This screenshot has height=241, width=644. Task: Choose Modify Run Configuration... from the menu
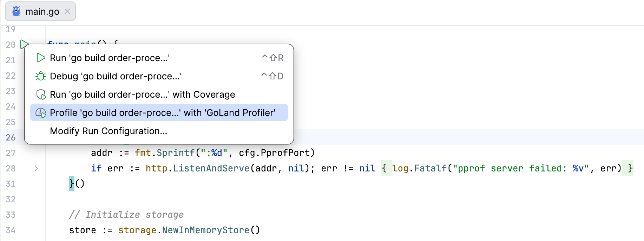[x=109, y=131]
